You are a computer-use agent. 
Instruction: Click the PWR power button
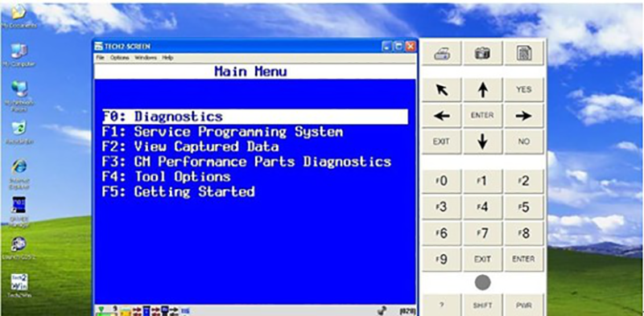(524, 306)
